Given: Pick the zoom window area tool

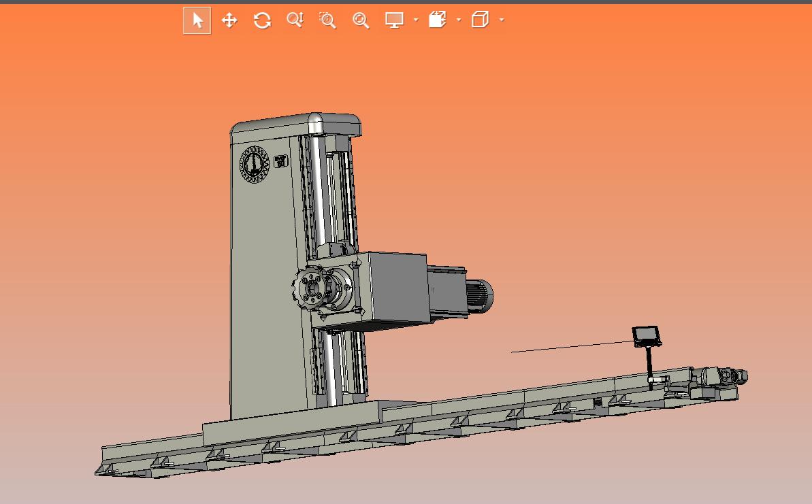Looking at the screenshot, I should 327,20.
